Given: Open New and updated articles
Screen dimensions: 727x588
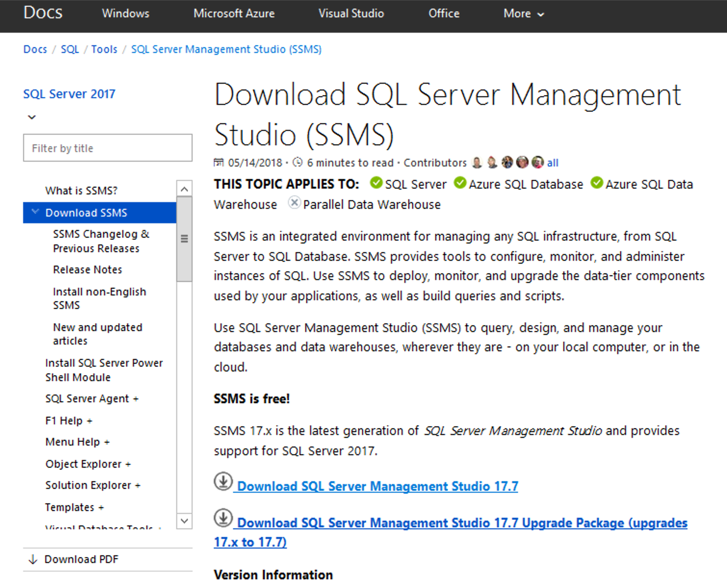Looking at the screenshot, I should coord(97,334).
